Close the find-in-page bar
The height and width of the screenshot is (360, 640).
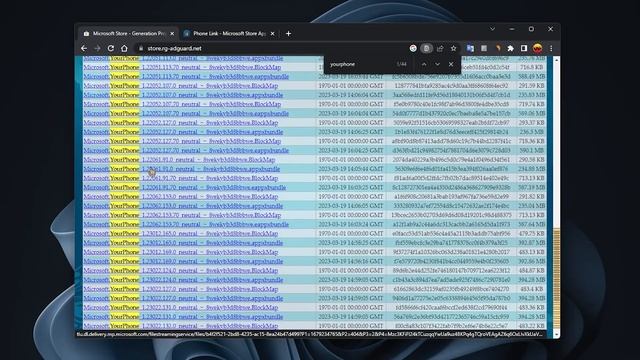pos(451,64)
